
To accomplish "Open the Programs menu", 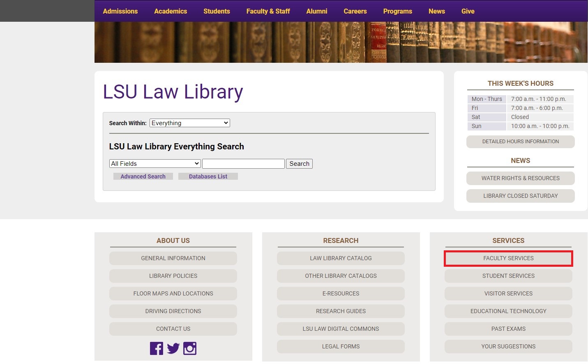I will click(x=397, y=11).
